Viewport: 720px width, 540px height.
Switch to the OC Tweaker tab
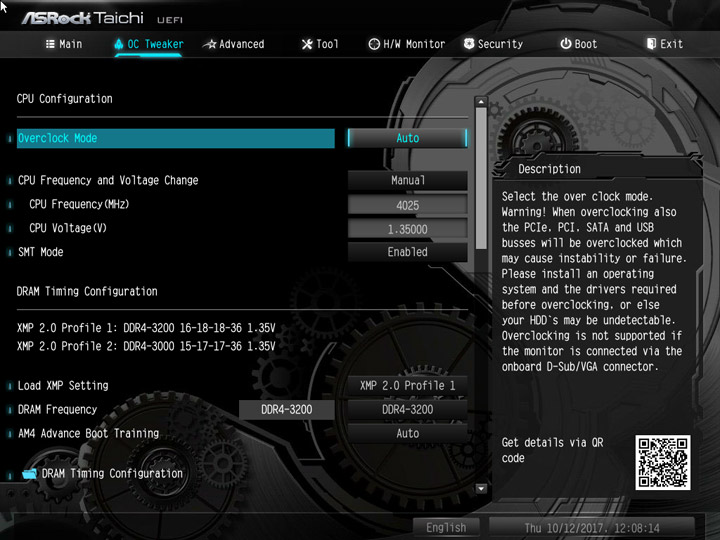pos(149,44)
